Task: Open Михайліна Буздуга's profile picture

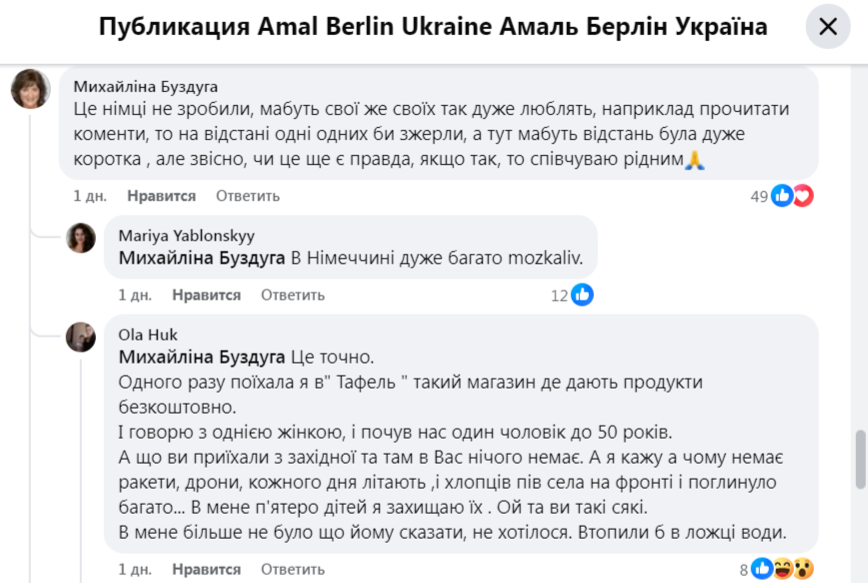Action: click(30, 89)
